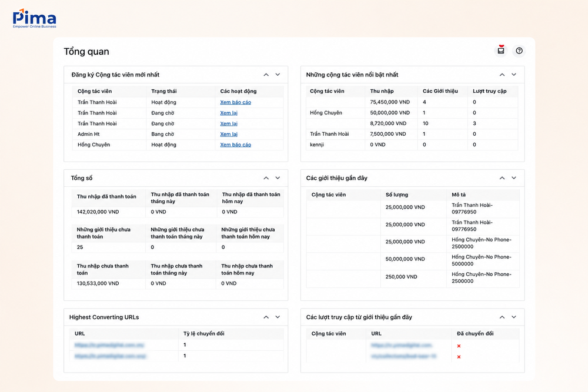Open the inbox notifications icon

500,51
